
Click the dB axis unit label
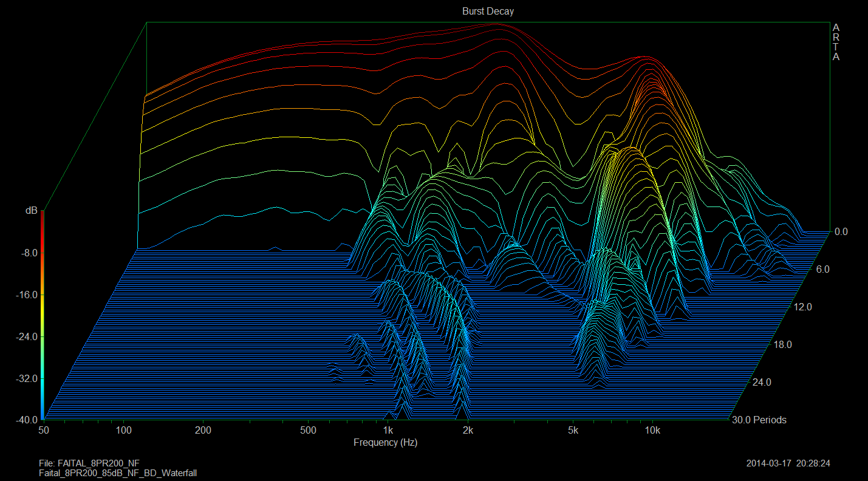click(31, 211)
